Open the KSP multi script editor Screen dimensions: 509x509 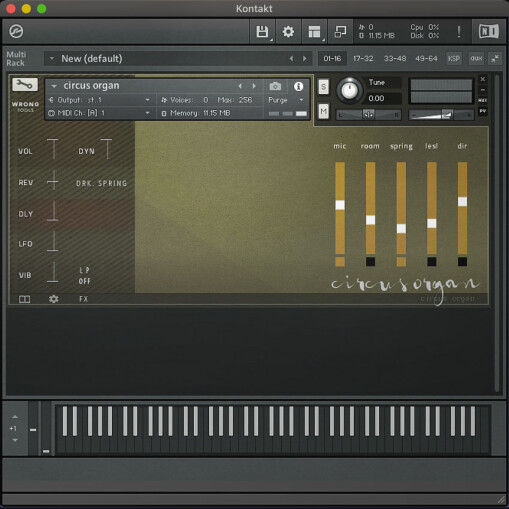coord(454,58)
